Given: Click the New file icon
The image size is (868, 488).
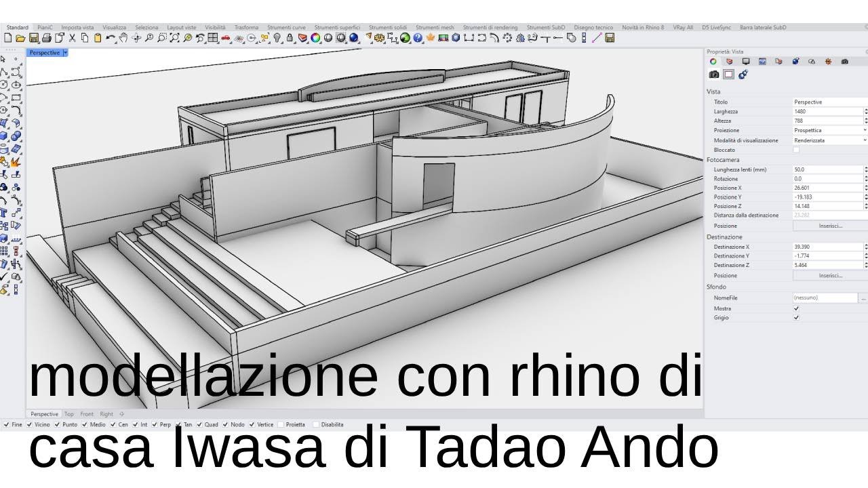Looking at the screenshot, I should [x=7, y=38].
